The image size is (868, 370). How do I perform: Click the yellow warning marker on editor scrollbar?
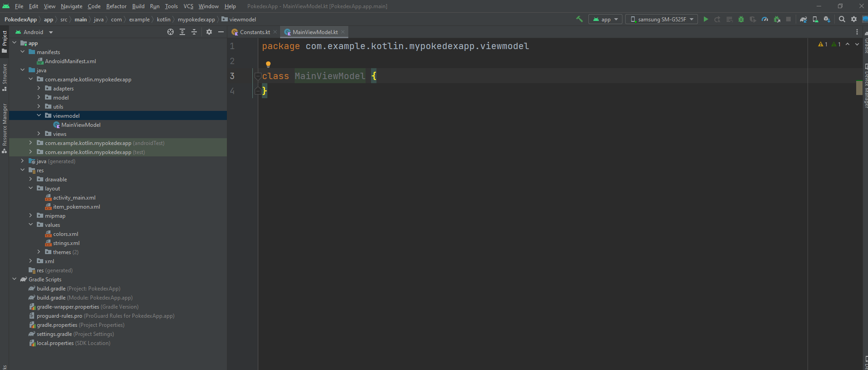pyautogui.click(x=859, y=88)
